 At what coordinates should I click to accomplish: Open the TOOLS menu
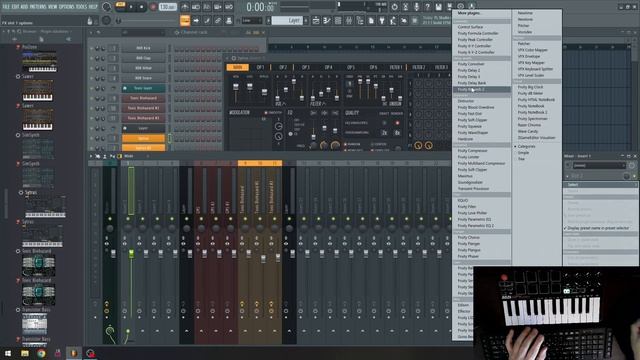(82, 7)
